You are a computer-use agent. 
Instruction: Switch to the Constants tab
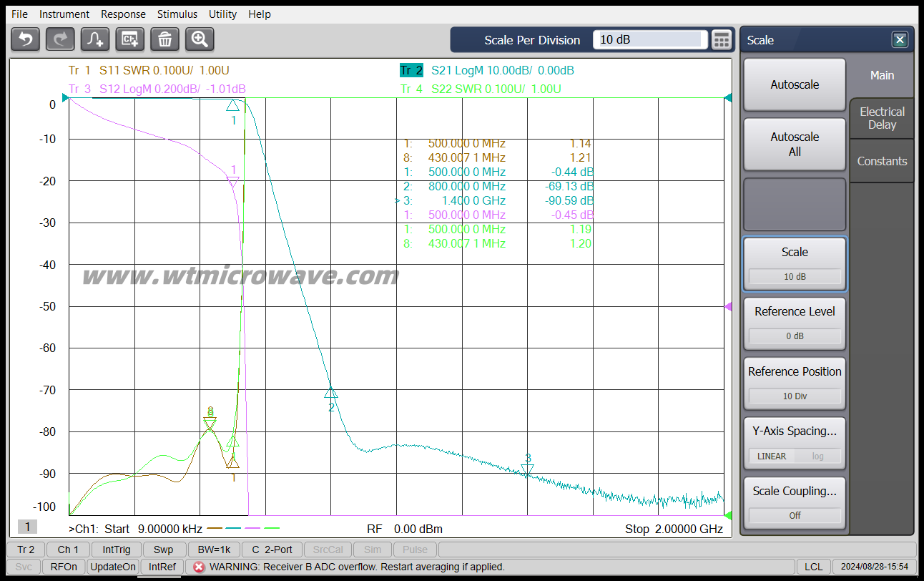882,161
